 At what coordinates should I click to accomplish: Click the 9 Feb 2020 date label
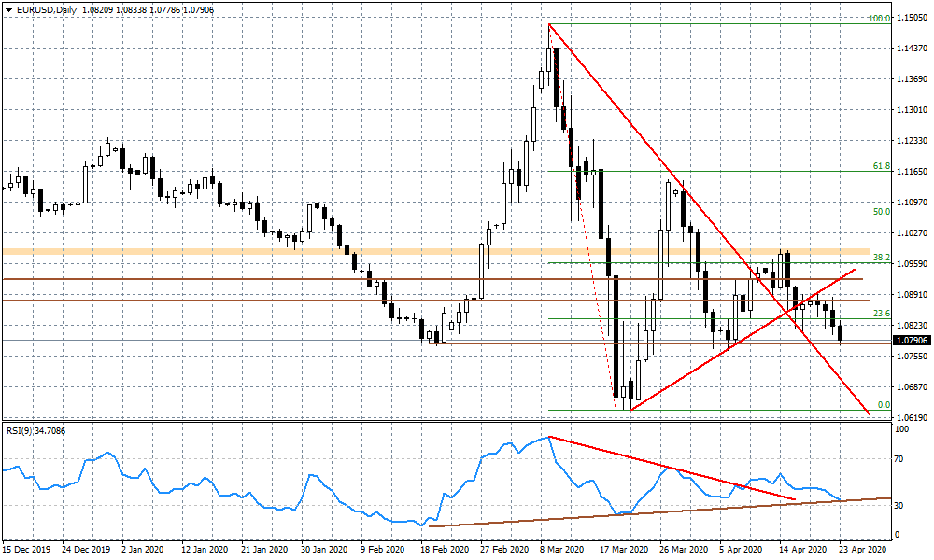(381, 550)
